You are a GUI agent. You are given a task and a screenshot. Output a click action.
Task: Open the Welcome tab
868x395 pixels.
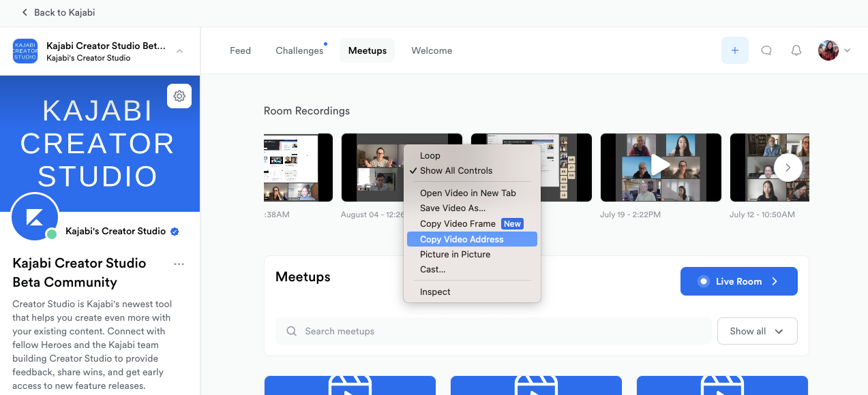pyautogui.click(x=432, y=50)
